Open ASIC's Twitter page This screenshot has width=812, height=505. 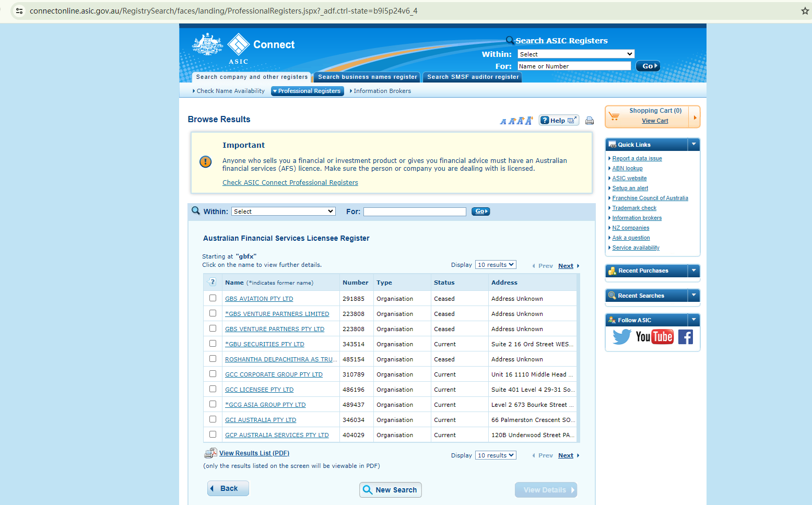621,337
